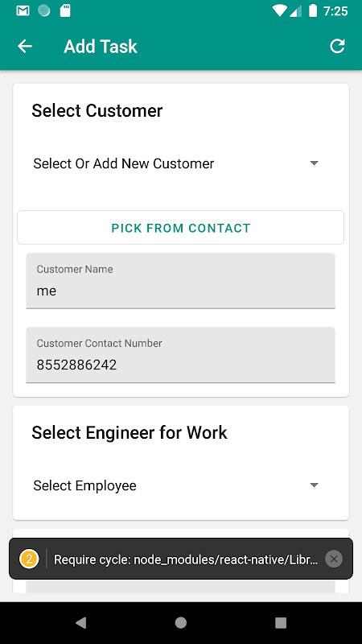Expand the customer dropdown arrow
This screenshot has width=362, height=644.
pos(314,163)
